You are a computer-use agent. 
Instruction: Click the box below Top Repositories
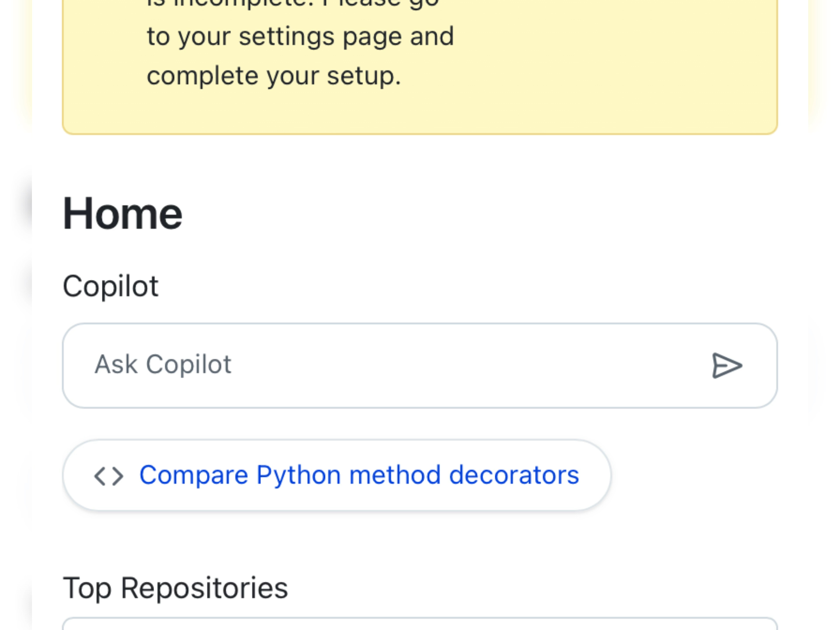click(x=420, y=624)
